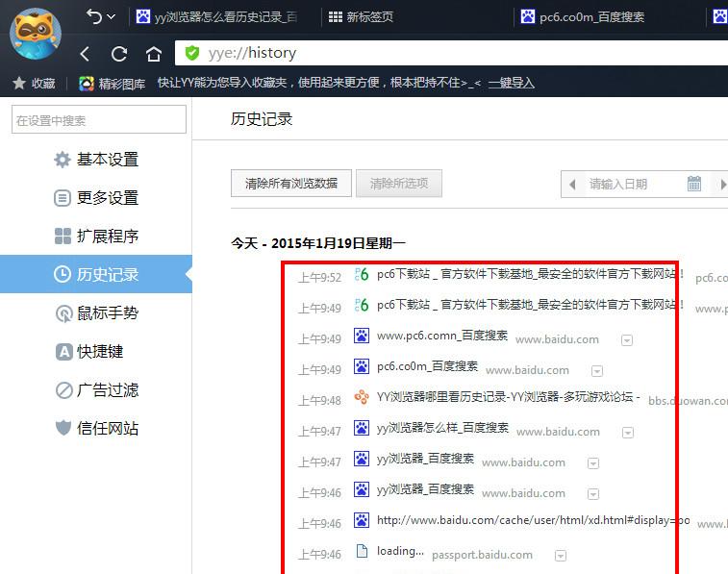This screenshot has height=574, width=728.
Task: Click the yye://history address bar
Action: [x=451, y=53]
